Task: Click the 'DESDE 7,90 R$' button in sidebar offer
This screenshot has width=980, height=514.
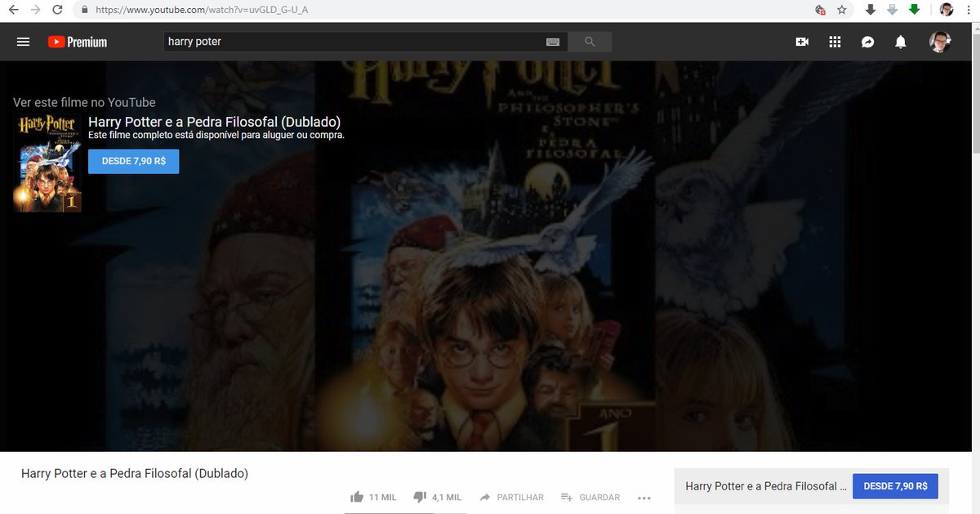Action: click(895, 485)
